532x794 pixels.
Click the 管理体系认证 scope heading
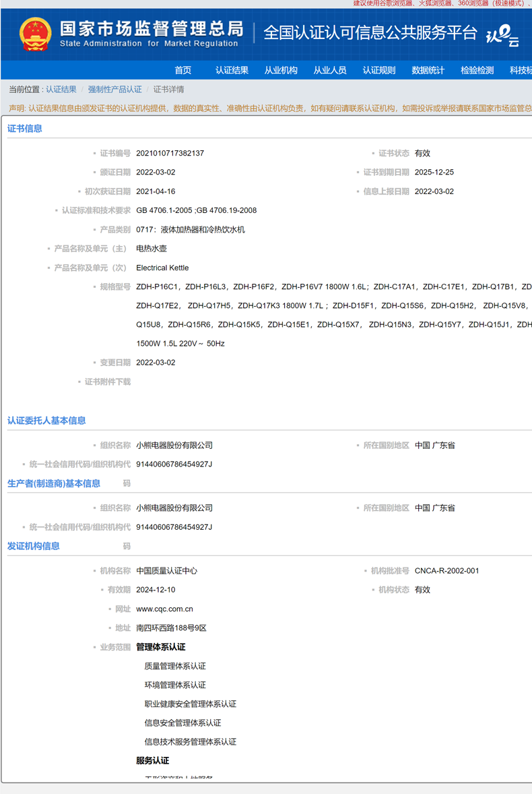click(x=161, y=647)
